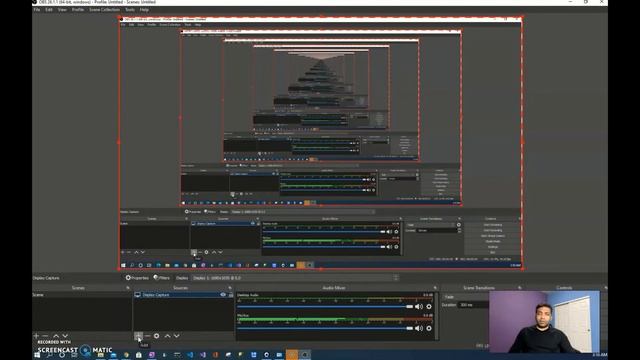Pop out the Scenes dock
This screenshot has height=360, width=640.
(x=128, y=288)
